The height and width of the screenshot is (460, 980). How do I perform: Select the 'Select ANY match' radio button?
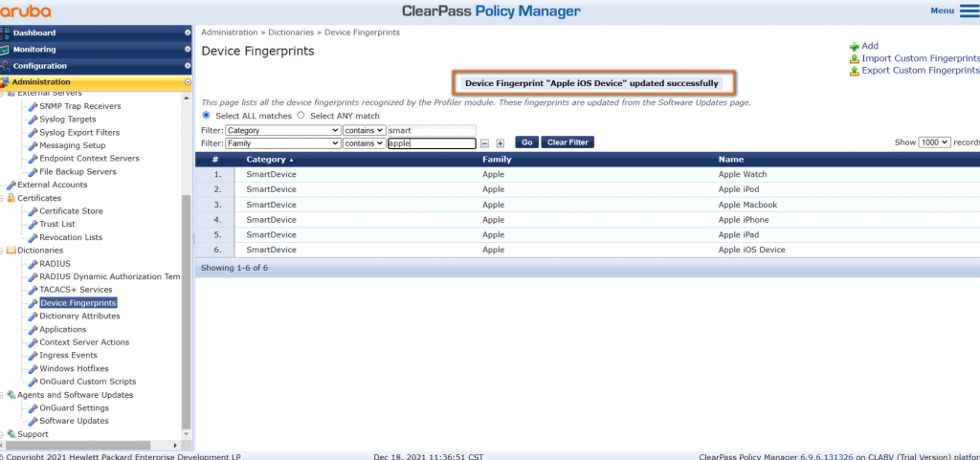(301, 116)
